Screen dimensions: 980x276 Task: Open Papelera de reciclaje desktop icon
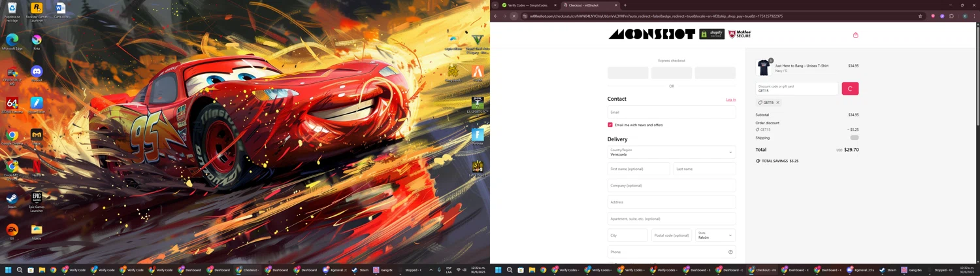[x=12, y=12]
